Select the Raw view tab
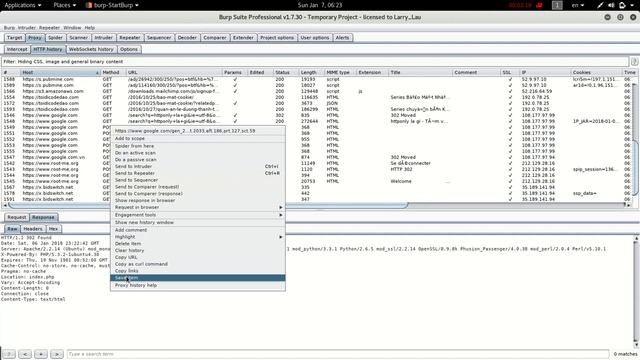Image resolution: width=640 pixels, height=360 pixels. point(12,229)
